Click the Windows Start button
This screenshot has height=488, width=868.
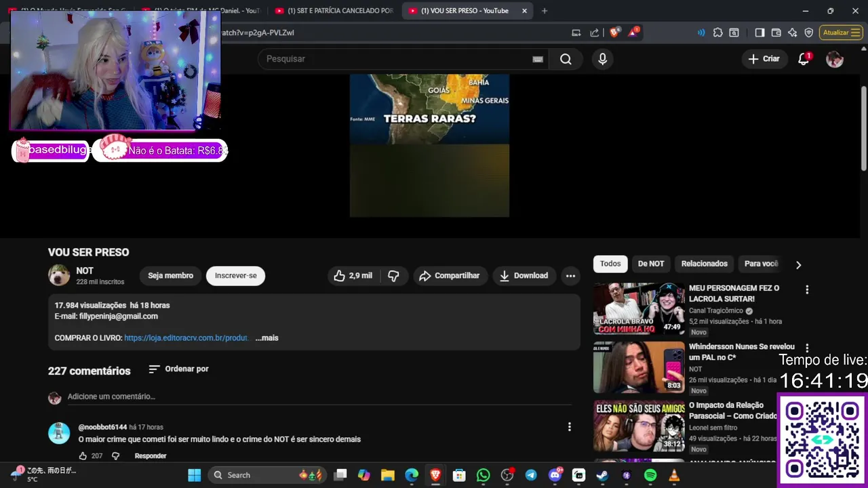[195, 475]
